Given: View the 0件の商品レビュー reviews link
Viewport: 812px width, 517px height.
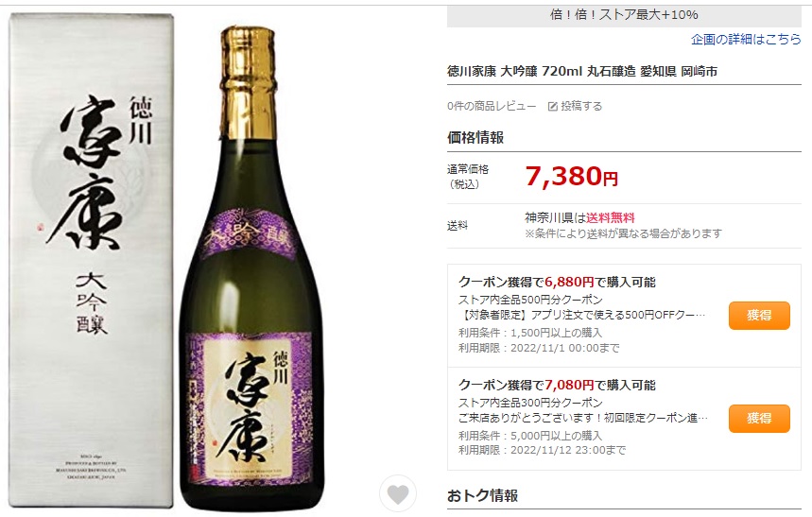Looking at the screenshot, I should tap(492, 106).
